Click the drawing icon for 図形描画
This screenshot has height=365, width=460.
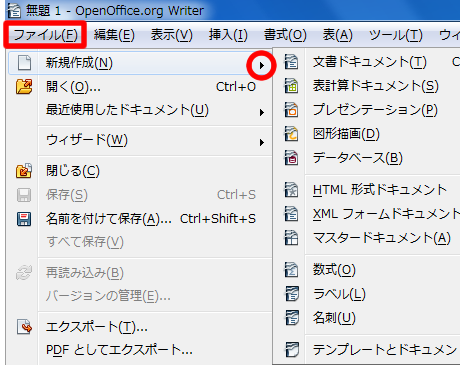(291, 134)
